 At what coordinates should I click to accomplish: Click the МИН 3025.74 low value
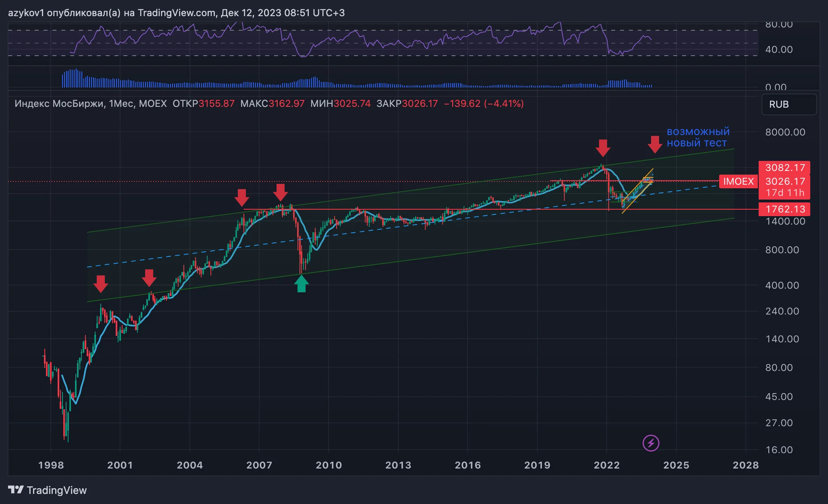340,104
